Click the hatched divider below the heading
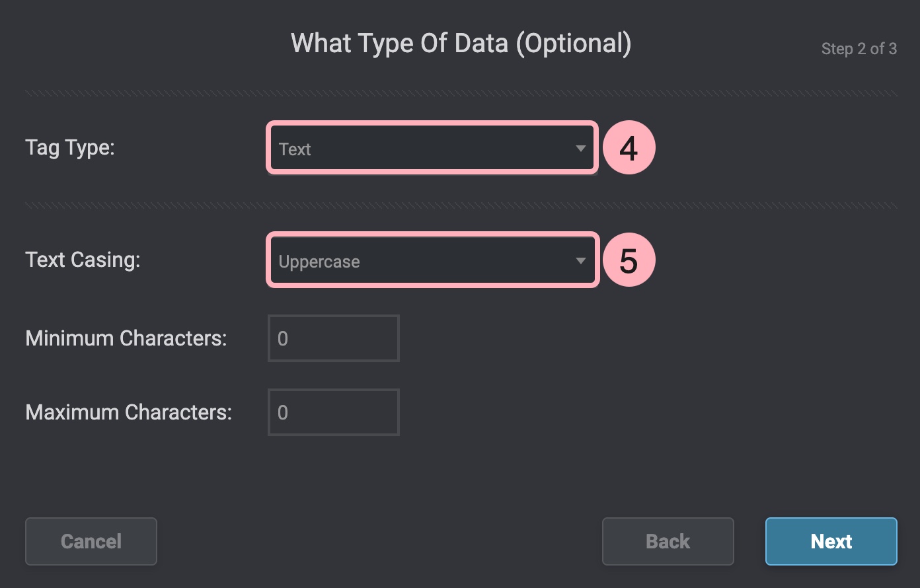This screenshot has height=588, width=920. point(461,94)
